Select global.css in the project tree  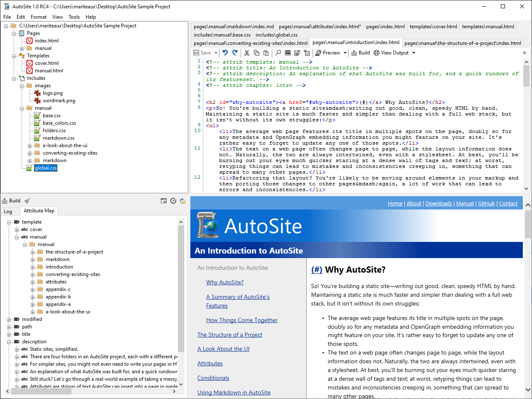pyautogui.click(x=46, y=168)
